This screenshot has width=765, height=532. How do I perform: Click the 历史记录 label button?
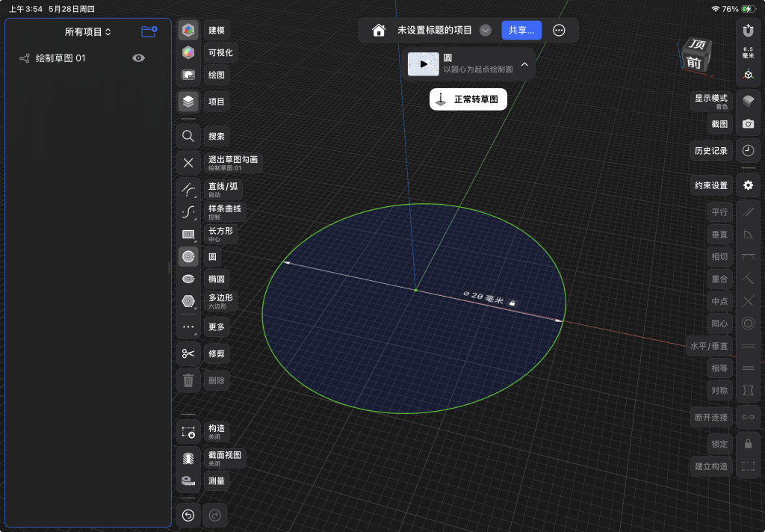(x=711, y=151)
